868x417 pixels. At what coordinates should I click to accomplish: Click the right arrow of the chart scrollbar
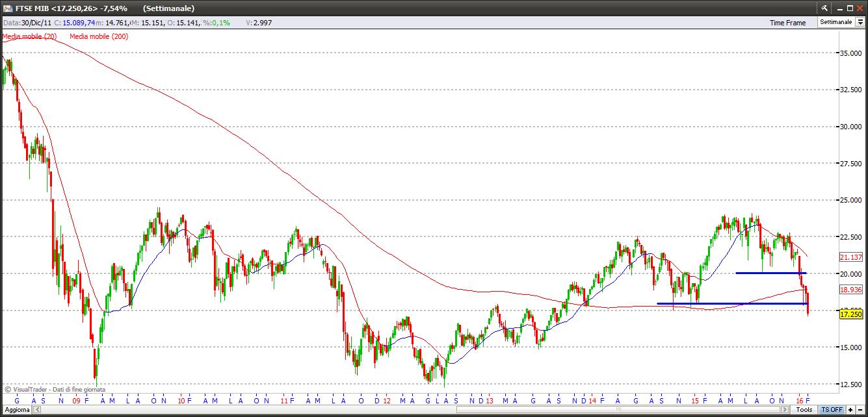point(784,409)
